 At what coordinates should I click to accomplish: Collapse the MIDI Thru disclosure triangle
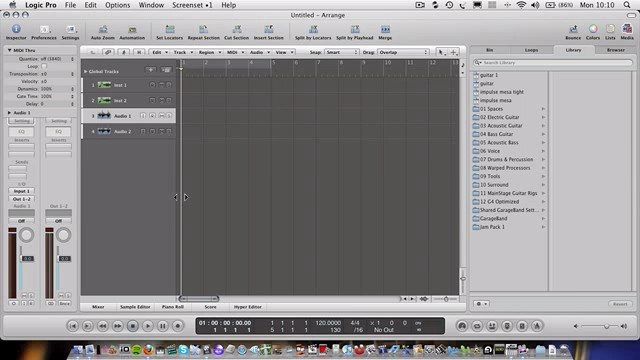tap(9, 50)
